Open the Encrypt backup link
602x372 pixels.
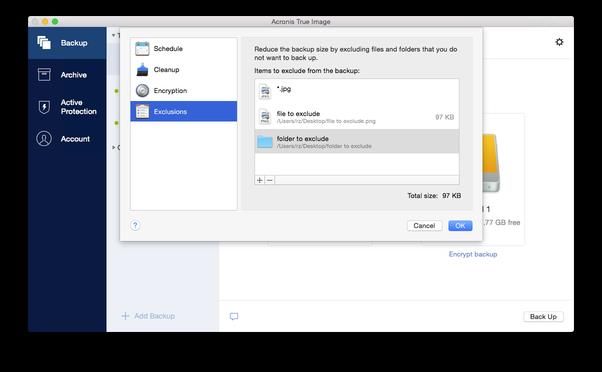tap(473, 254)
